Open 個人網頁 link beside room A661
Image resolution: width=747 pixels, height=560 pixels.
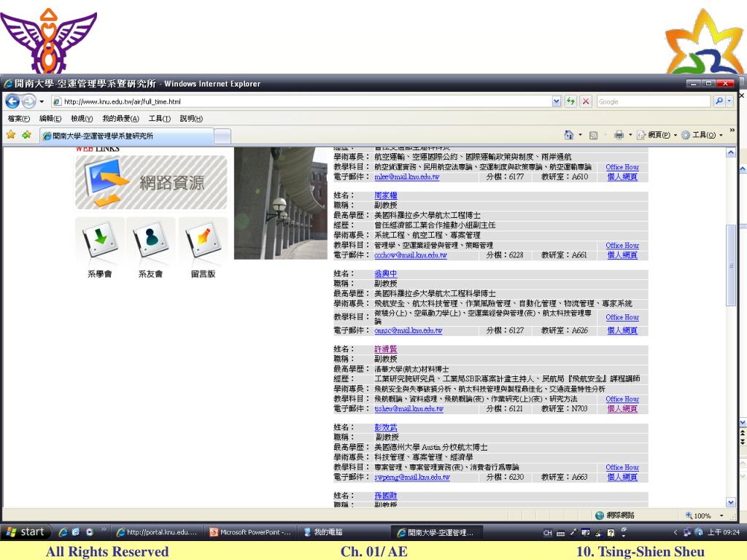click(622, 255)
